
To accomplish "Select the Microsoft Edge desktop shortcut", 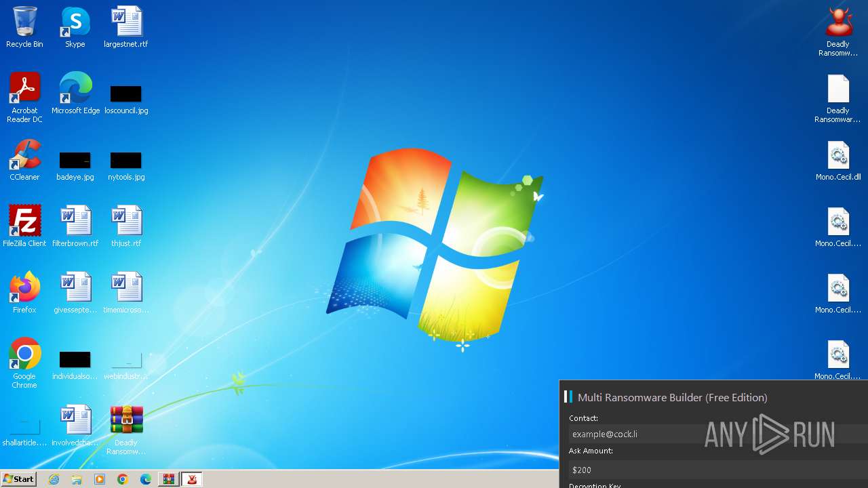I will pos(75,94).
